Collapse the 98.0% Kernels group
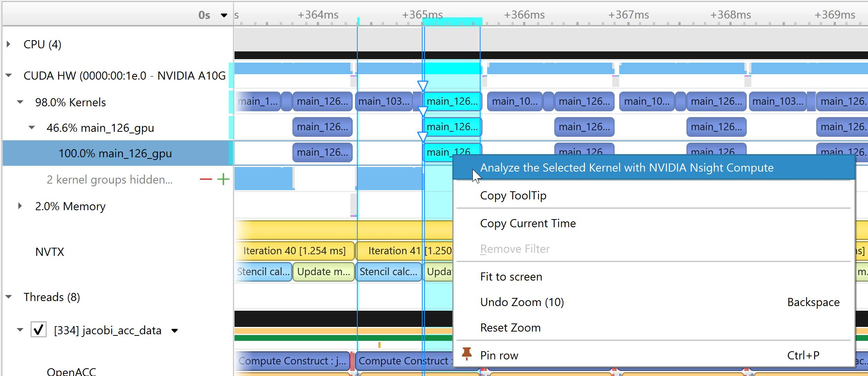This screenshot has height=376, width=868. (20, 102)
